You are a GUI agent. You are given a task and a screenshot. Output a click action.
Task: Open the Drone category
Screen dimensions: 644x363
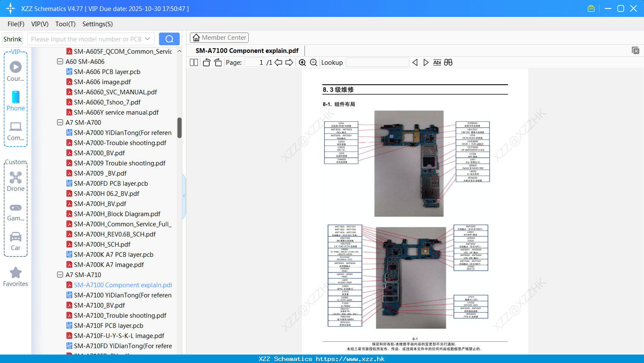pyautogui.click(x=16, y=181)
